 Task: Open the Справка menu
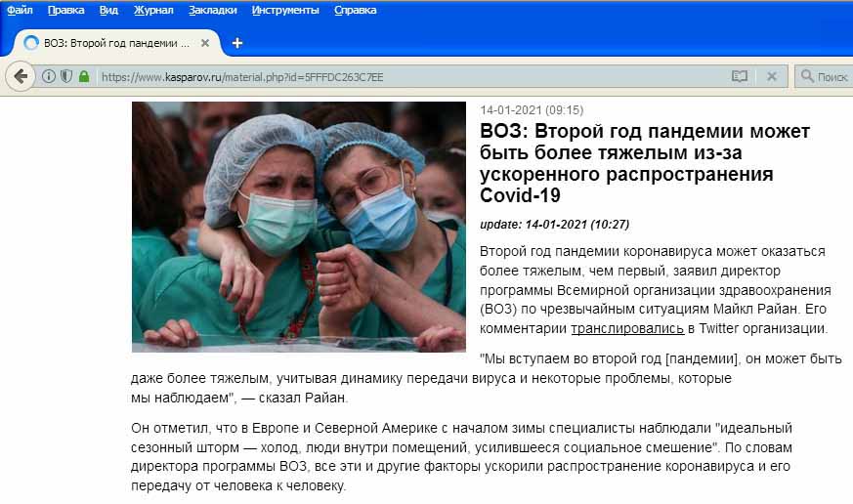356,10
